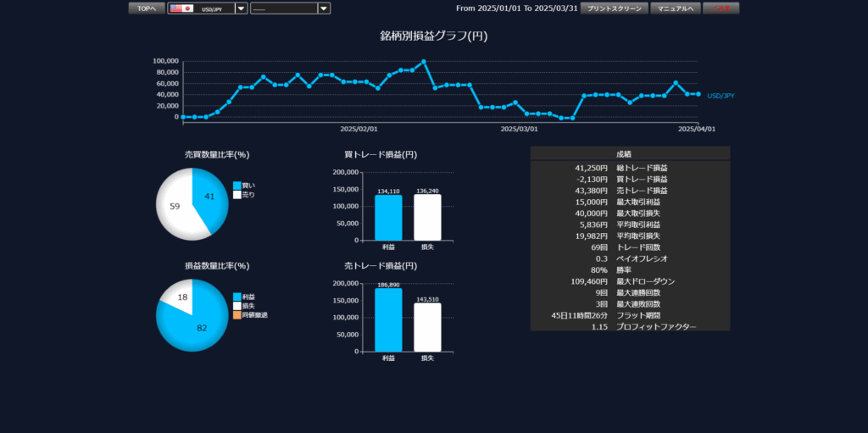The width and height of the screenshot is (868, 433).
Task: Click the TOPへ button
Action: point(146,8)
